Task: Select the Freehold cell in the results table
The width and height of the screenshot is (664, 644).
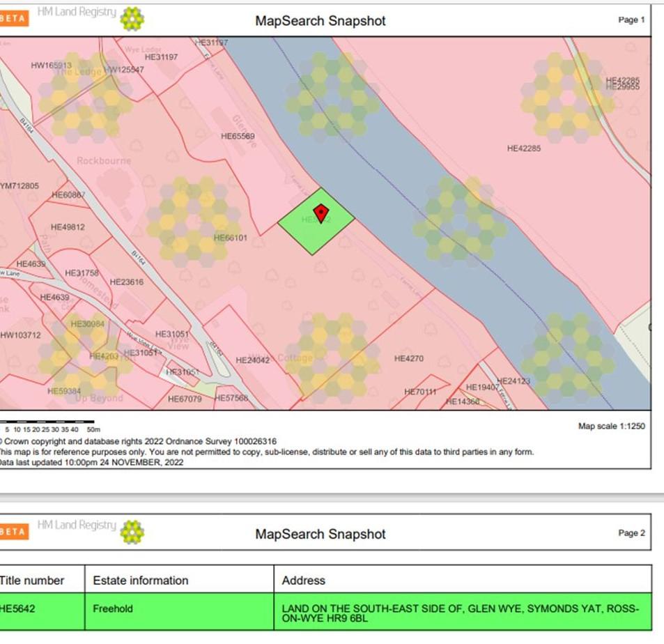Action: pos(113,608)
